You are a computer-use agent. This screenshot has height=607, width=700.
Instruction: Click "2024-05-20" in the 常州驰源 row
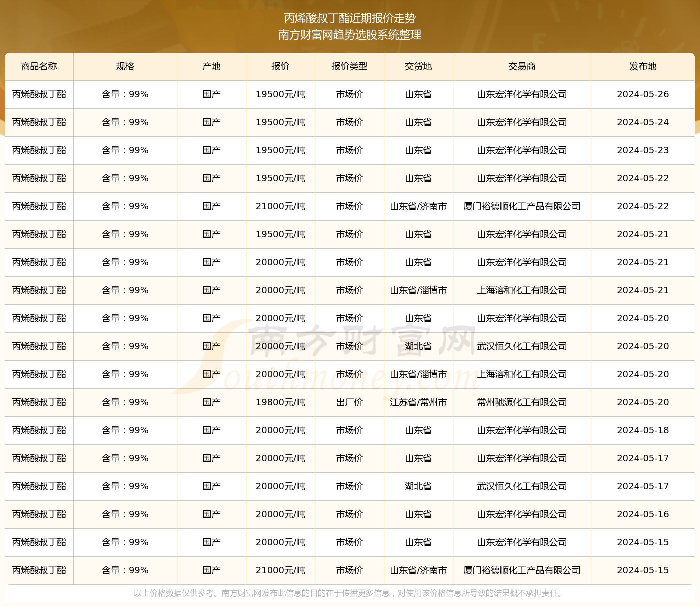[x=643, y=402]
